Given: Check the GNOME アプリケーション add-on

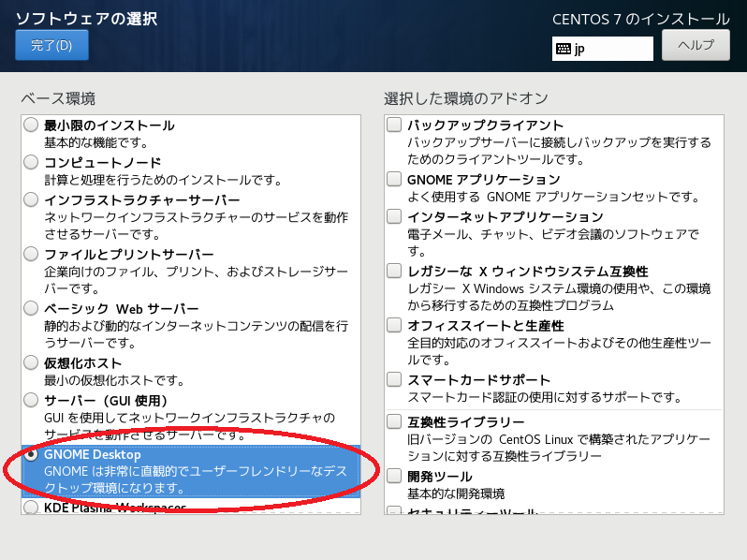Looking at the screenshot, I should [394, 179].
